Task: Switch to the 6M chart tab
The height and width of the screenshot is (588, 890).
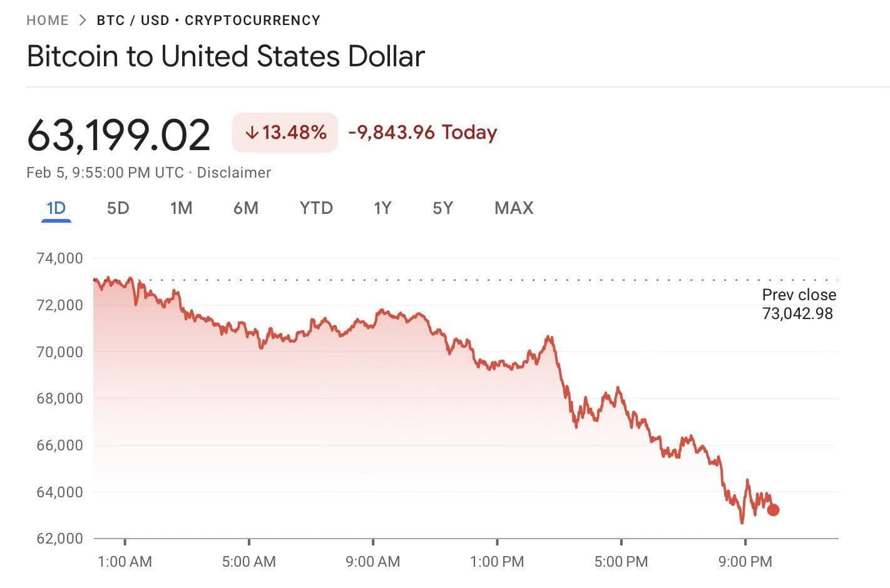Action: coord(246,208)
